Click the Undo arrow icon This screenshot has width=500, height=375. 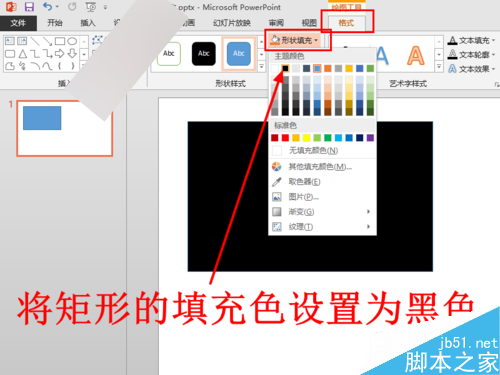[47, 6]
